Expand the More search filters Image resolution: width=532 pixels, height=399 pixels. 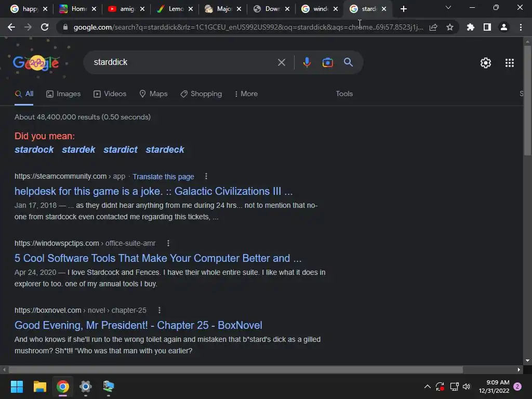click(x=246, y=94)
